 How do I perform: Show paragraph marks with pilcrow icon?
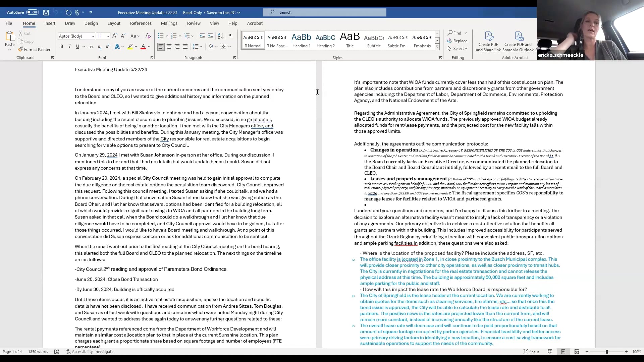[x=231, y=36]
